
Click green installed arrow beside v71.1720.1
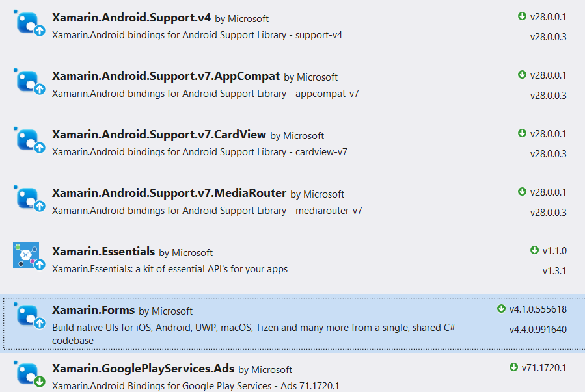[514, 367]
